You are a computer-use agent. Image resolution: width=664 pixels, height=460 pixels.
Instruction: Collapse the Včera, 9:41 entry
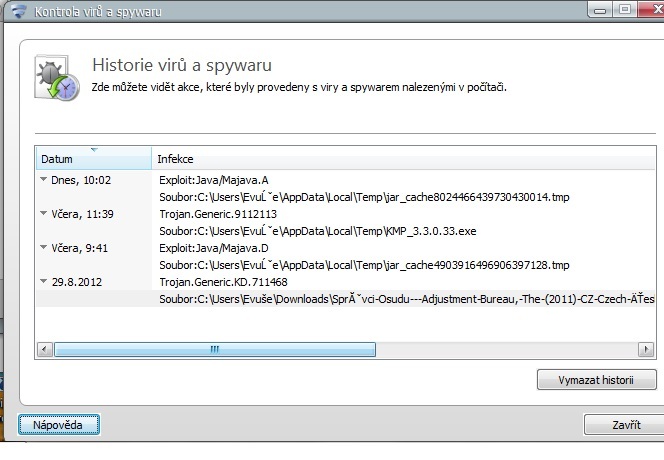click(44, 248)
